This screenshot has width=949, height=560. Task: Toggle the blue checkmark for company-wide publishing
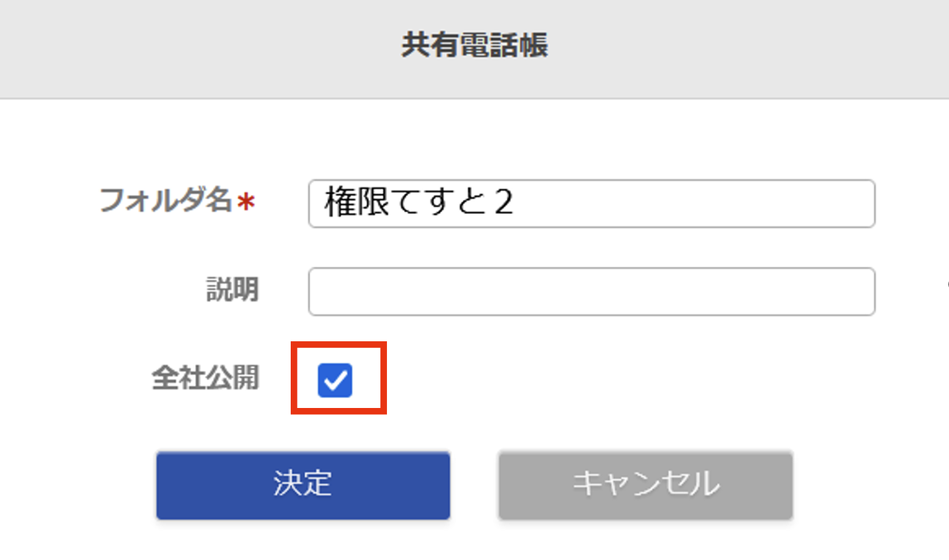(336, 380)
